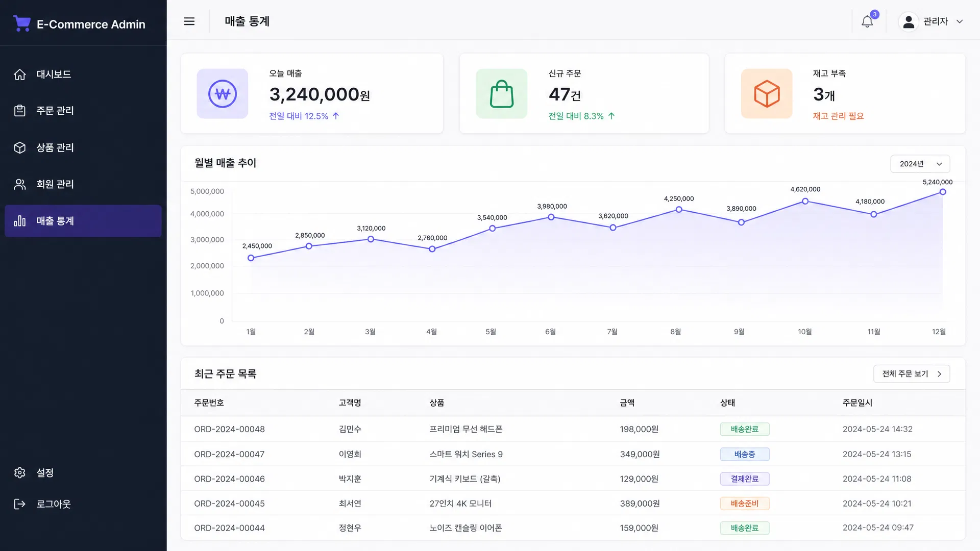Click the users icon beside 회원 관리

[x=20, y=184]
